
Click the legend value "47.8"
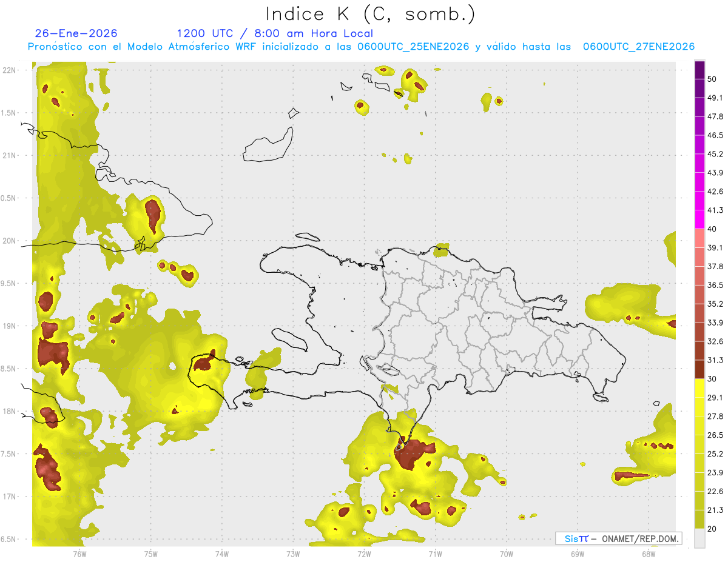pyautogui.click(x=715, y=116)
